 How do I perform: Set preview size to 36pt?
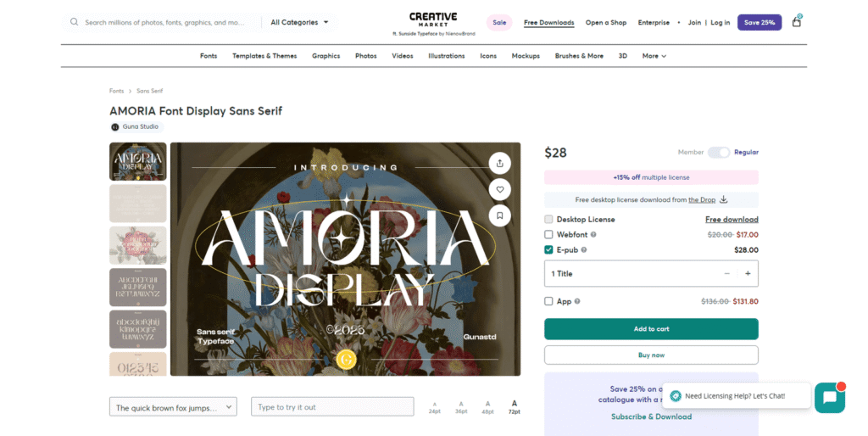pyautogui.click(x=461, y=408)
